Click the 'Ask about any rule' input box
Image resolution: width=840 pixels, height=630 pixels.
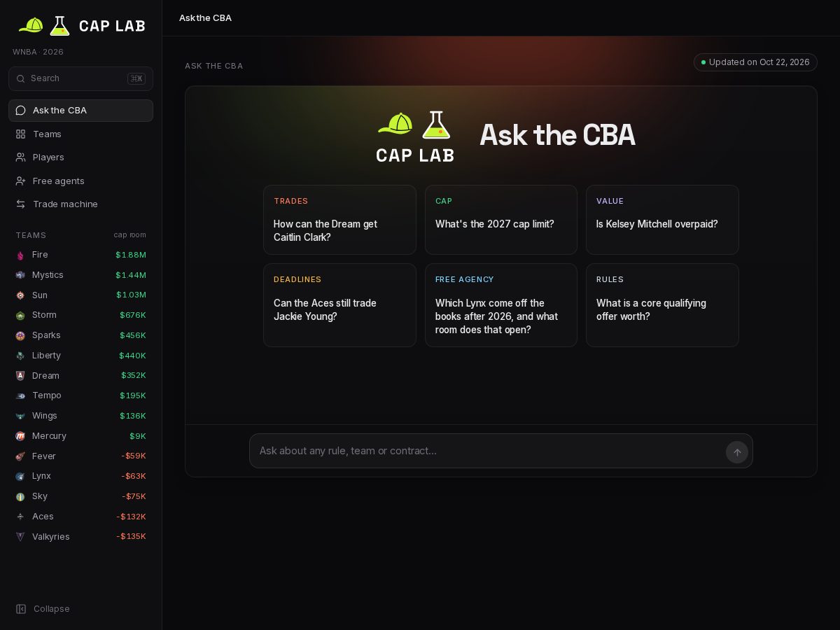(x=501, y=451)
